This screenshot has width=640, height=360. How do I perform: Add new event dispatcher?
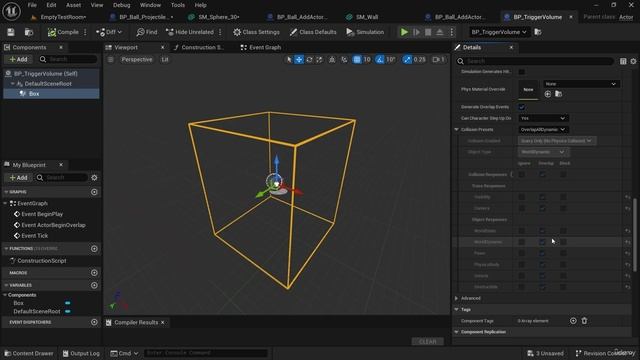tap(94, 322)
